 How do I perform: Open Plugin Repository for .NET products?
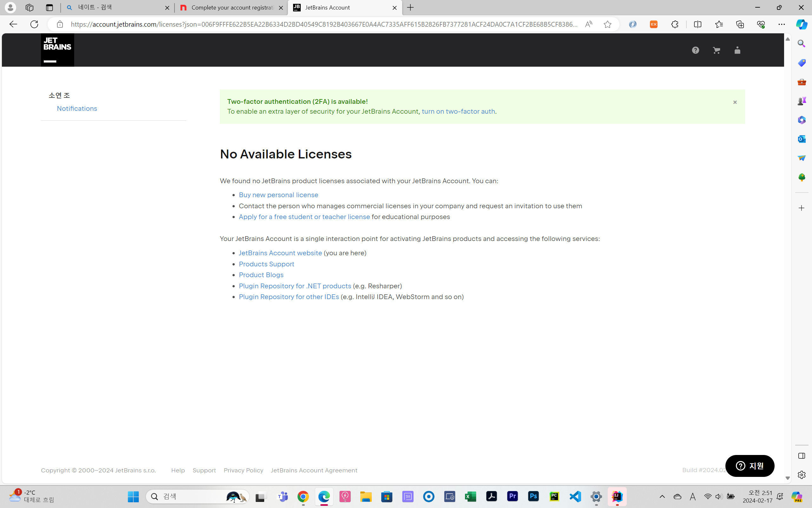295,286
